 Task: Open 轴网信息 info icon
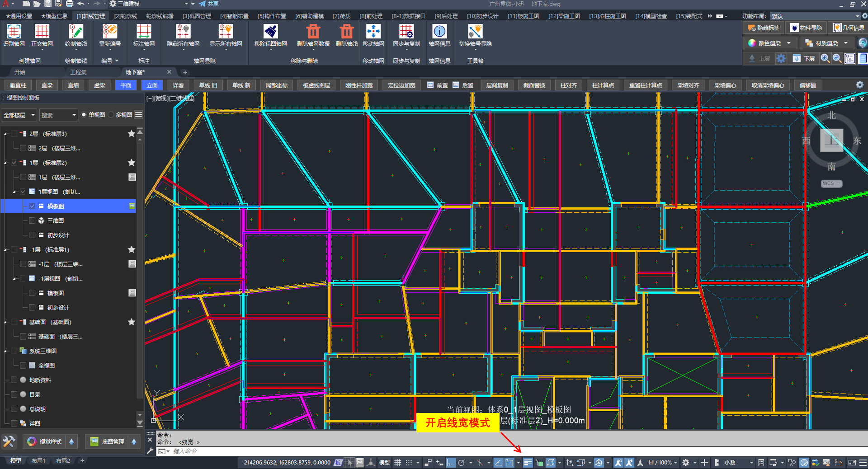pyautogui.click(x=439, y=33)
